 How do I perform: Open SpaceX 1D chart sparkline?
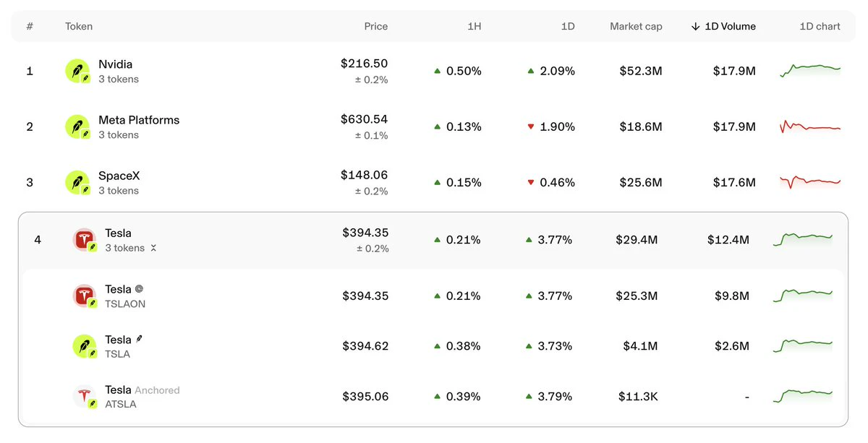810,181
